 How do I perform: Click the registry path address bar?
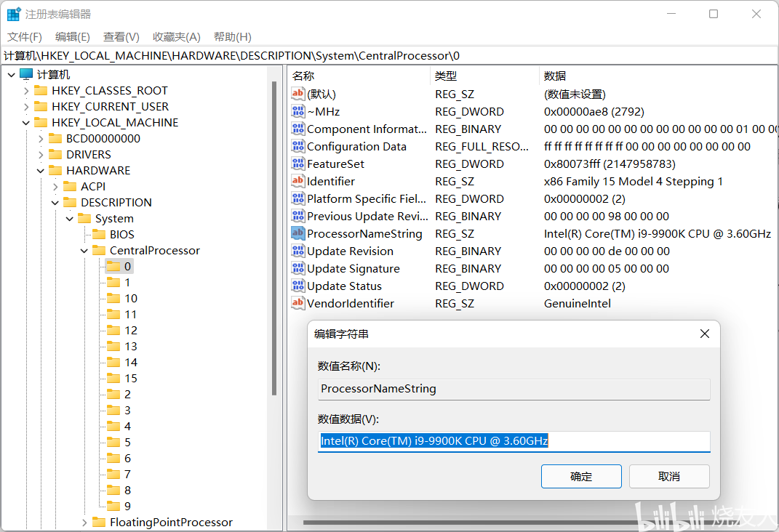point(390,55)
